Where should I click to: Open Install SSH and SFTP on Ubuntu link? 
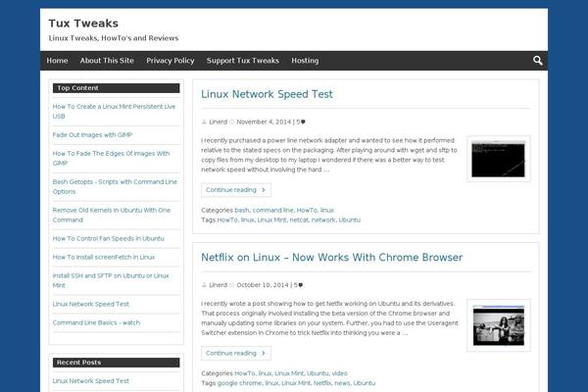click(x=111, y=280)
